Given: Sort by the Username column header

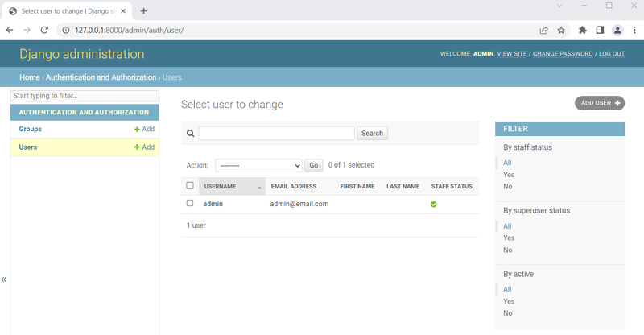Looking at the screenshot, I should (x=220, y=186).
